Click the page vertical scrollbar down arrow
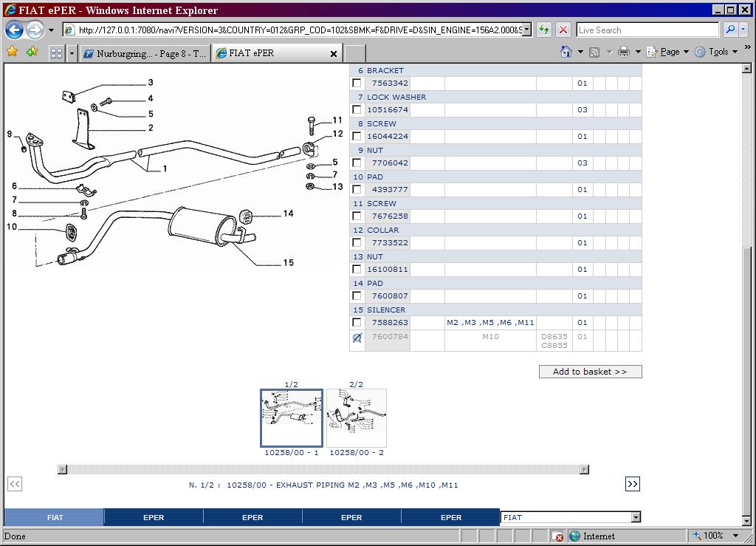This screenshot has height=546, width=756. click(x=746, y=521)
